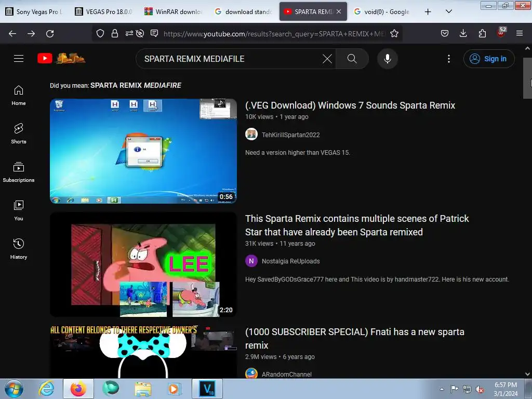Open the You section in the sidebar
The image size is (532, 399).
point(19,211)
